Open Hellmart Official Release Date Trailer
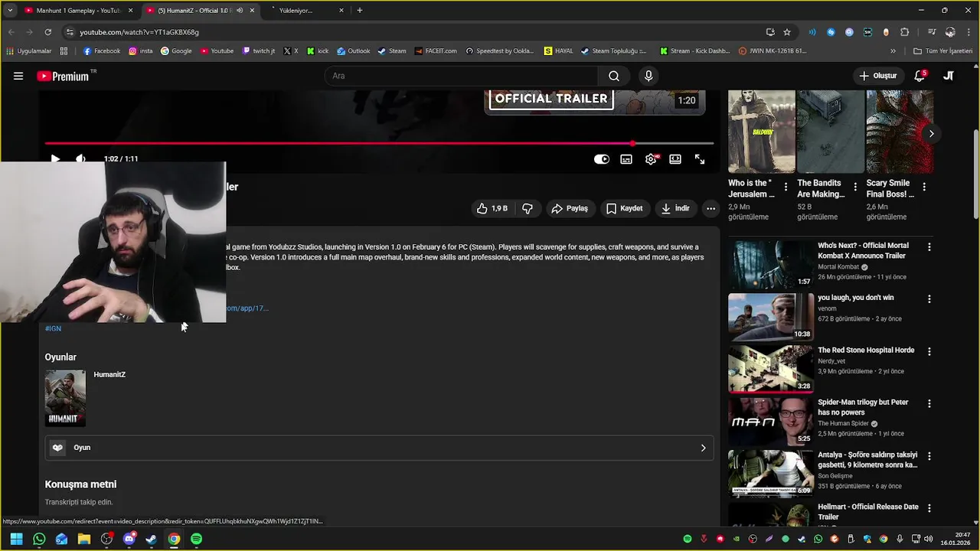980x551 pixels. 868,511
